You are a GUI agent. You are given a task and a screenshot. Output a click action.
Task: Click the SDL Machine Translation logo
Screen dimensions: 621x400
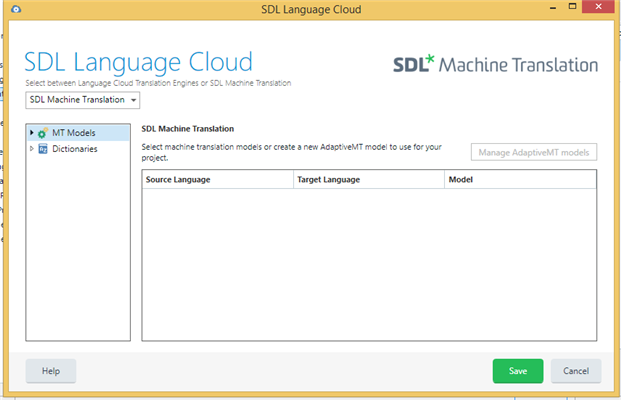[x=495, y=65]
